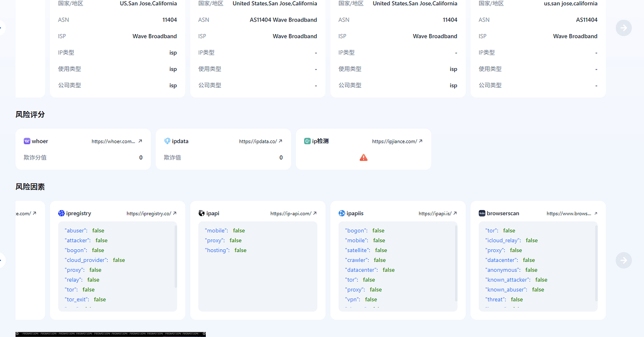Click the browserscan JSON panel scrollbar
The width and height of the screenshot is (644, 337).
click(x=596, y=262)
